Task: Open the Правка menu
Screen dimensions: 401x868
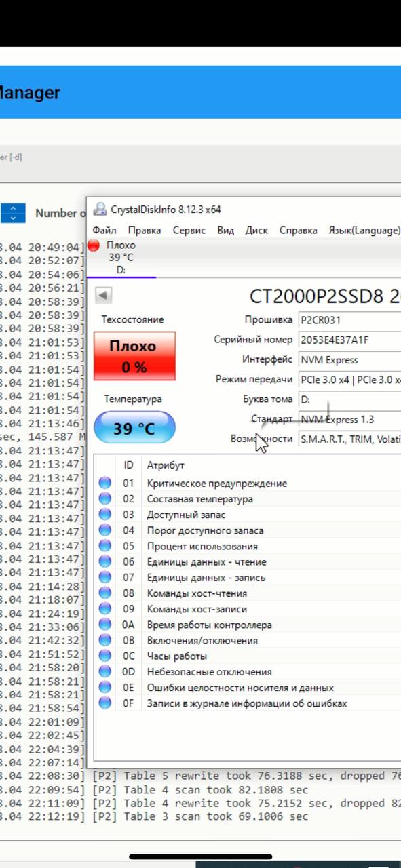Action: pos(145,231)
